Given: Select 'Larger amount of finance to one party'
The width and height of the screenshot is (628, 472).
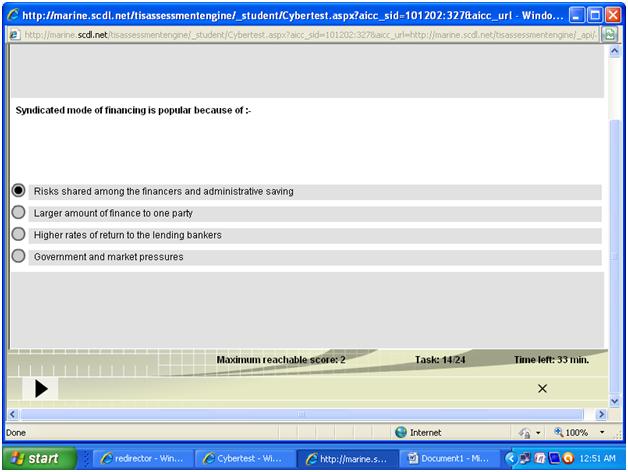Looking at the screenshot, I should (18, 212).
